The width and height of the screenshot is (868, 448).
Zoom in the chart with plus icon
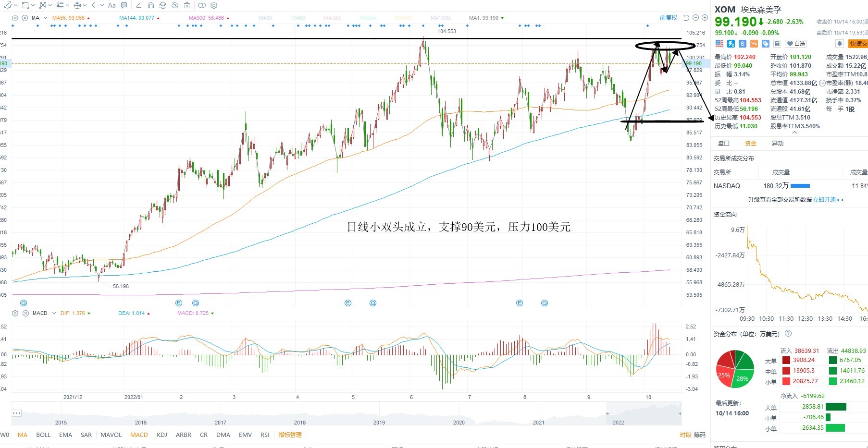pyautogui.click(x=705, y=18)
